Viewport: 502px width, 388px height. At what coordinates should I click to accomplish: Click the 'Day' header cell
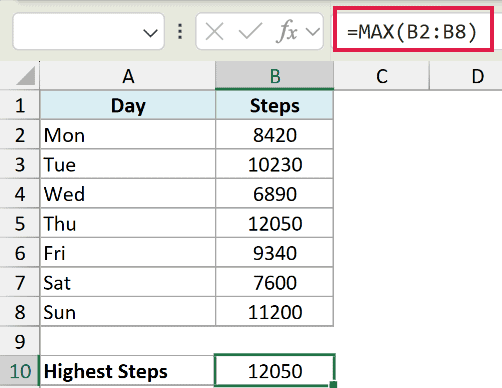pos(128,105)
